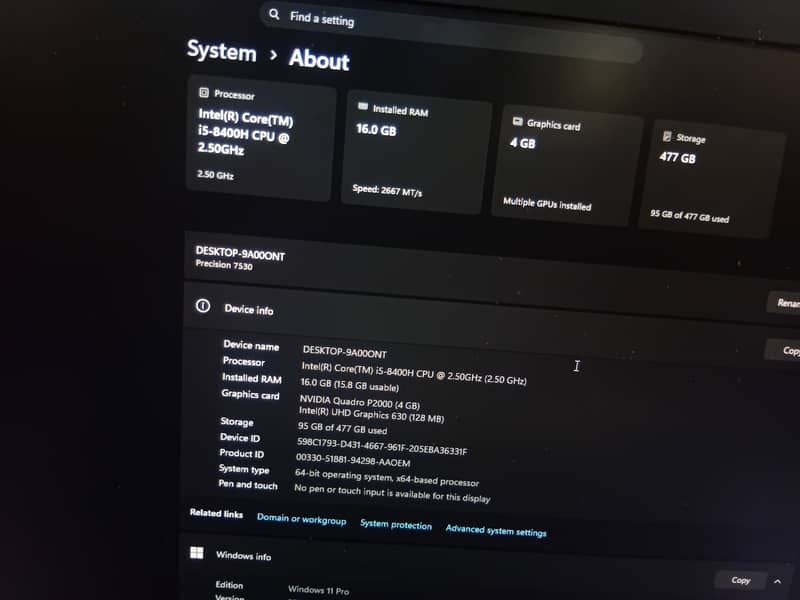The width and height of the screenshot is (800, 600).
Task: Select the NVIDIA Quadro P2000 (4 GB) text
Action: click(359, 402)
